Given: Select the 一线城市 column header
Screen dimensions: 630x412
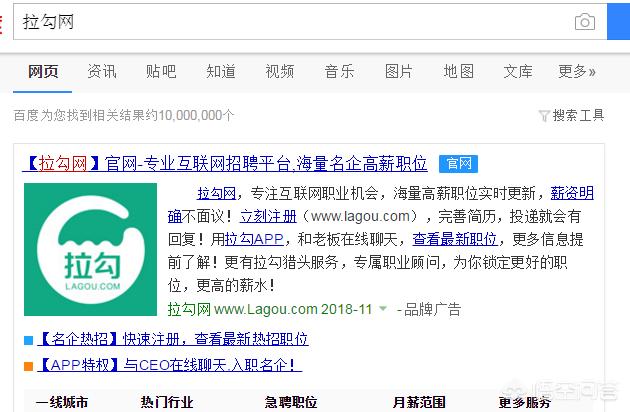Looking at the screenshot, I should point(62,402).
